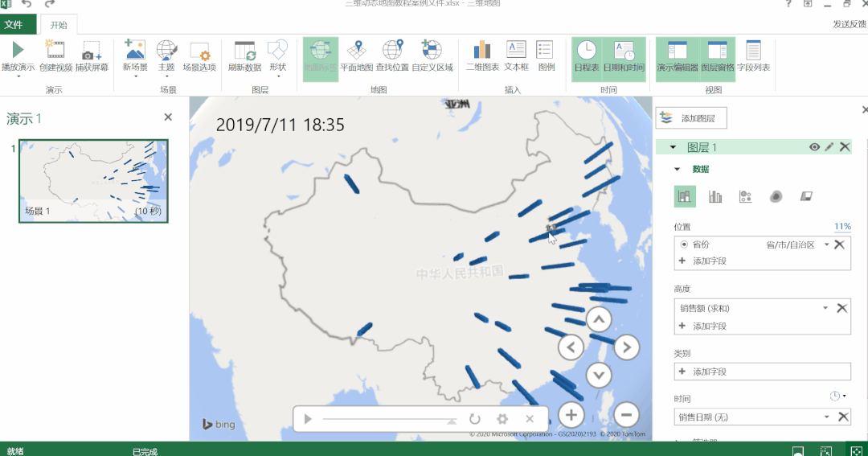The image size is (868, 456).
Task: Rotate map right with arrow
Action: (x=627, y=347)
